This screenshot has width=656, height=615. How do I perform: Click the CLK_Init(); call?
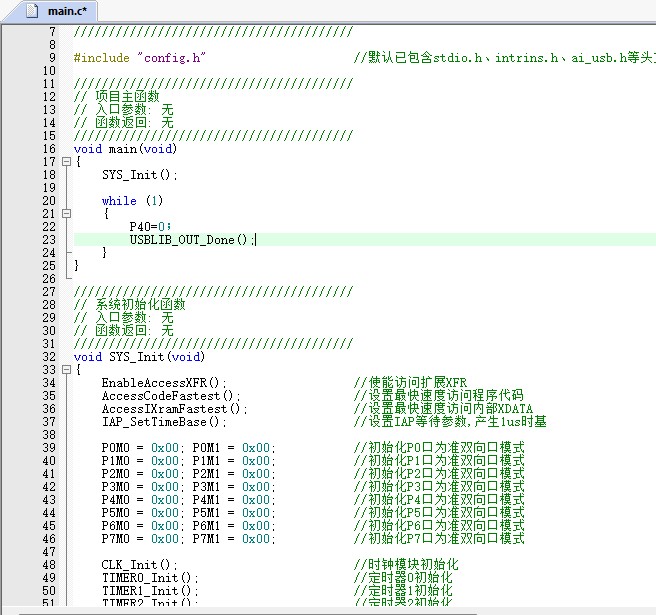pos(139,565)
